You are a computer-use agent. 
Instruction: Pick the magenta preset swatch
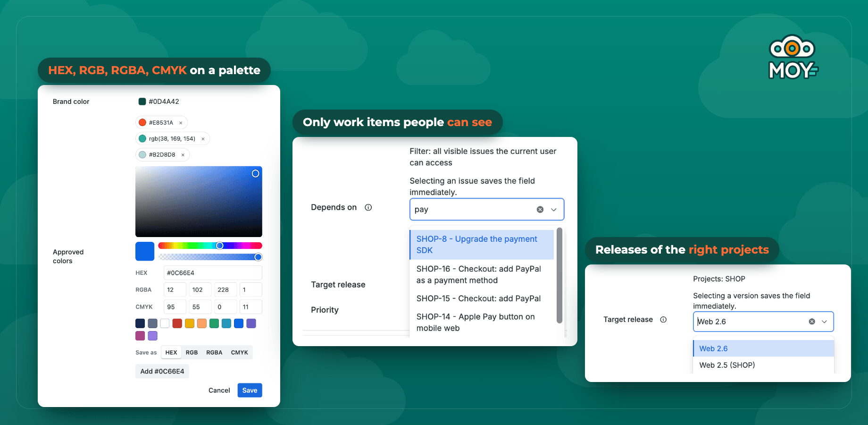(140, 336)
